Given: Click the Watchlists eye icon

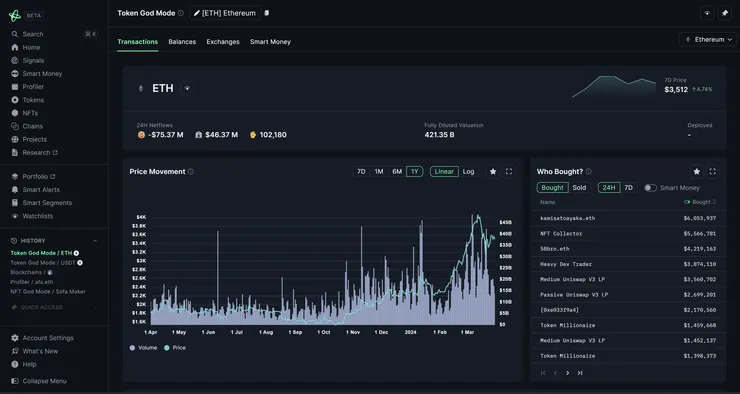Looking at the screenshot, I should (15, 216).
